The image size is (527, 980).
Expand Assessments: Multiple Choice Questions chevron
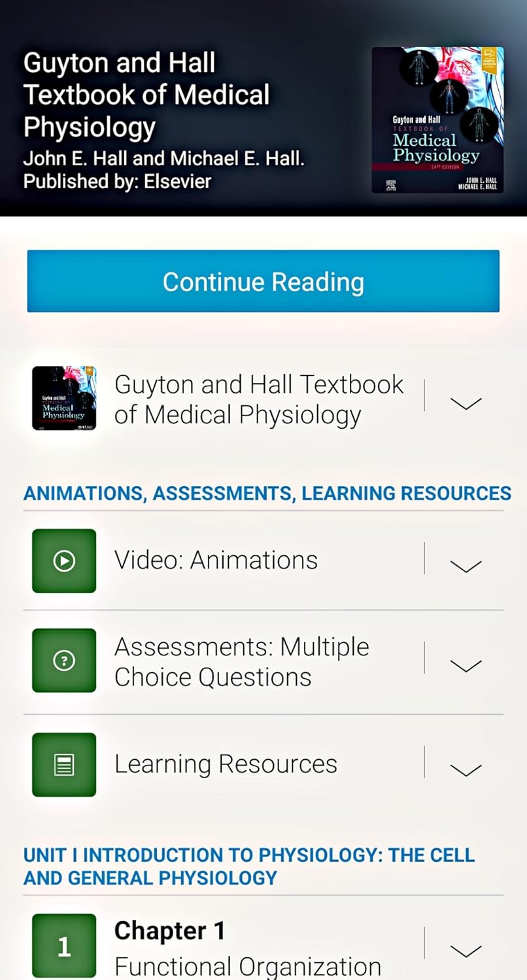[466, 666]
